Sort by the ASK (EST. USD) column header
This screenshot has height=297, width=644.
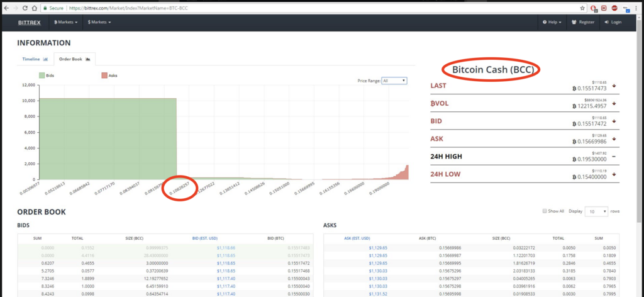pos(357,238)
